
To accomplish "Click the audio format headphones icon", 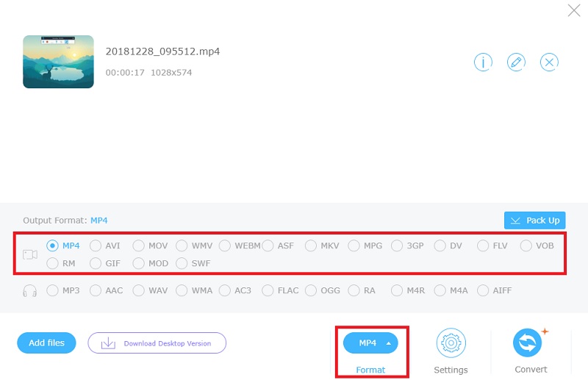I will [x=30, y=291].
